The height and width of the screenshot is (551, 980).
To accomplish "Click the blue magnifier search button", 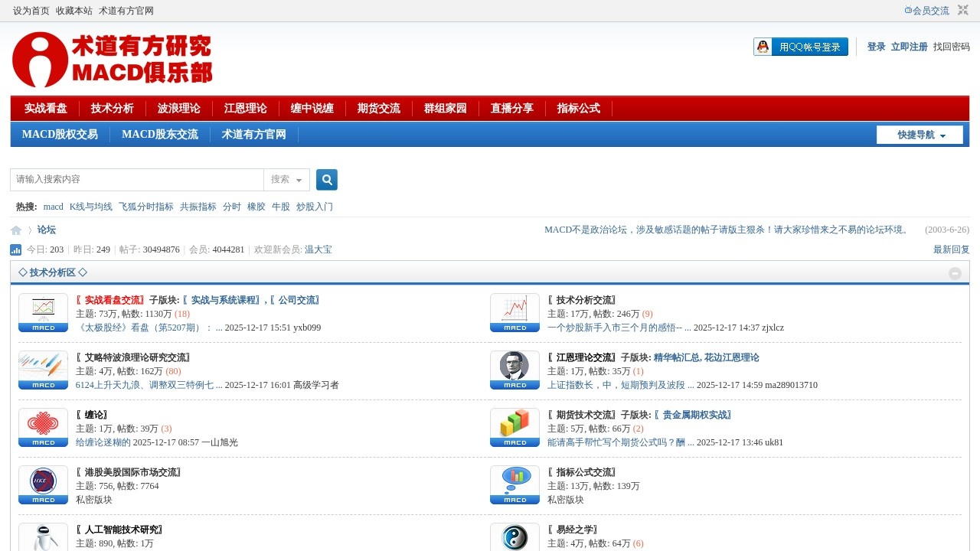I will 327,180.
